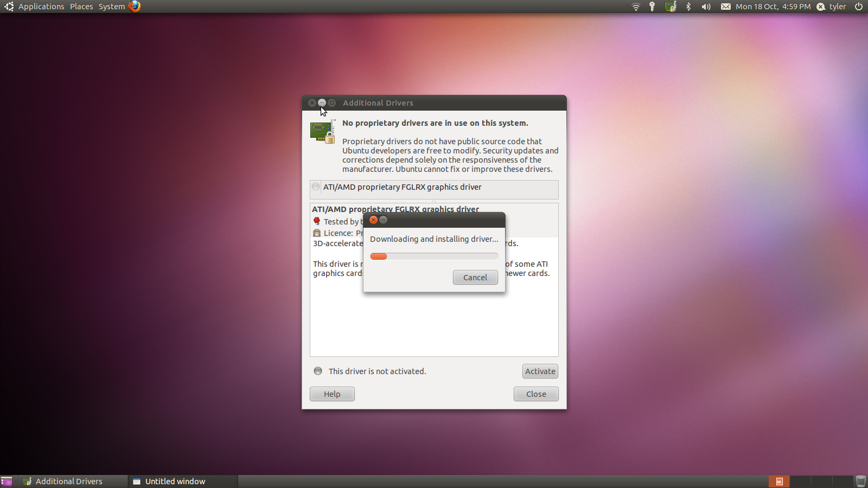
Task: Open the trash in the bottom panel
Action: point(860,481)
